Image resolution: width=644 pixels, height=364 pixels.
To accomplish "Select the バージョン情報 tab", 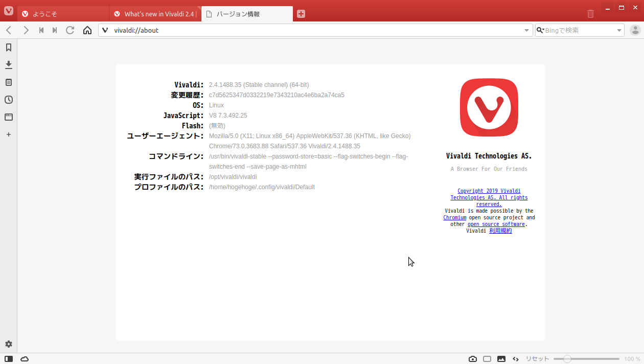I will coord(247,14).
